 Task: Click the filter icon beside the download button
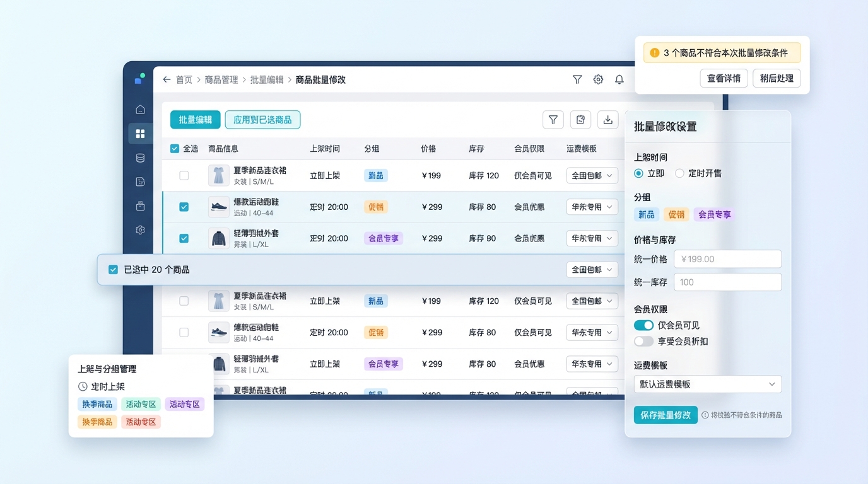(x=553, y=120)
